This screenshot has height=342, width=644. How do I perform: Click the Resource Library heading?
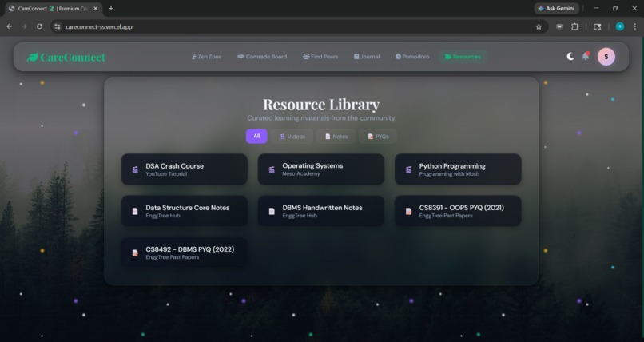click(321, 105)
